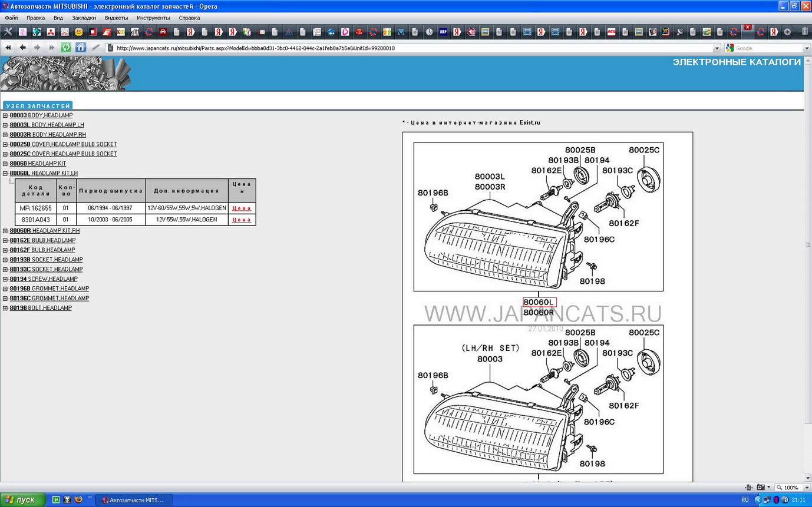Open the Правка menu
This screenshot has height=507, width=812.
(x=35, y=18)
